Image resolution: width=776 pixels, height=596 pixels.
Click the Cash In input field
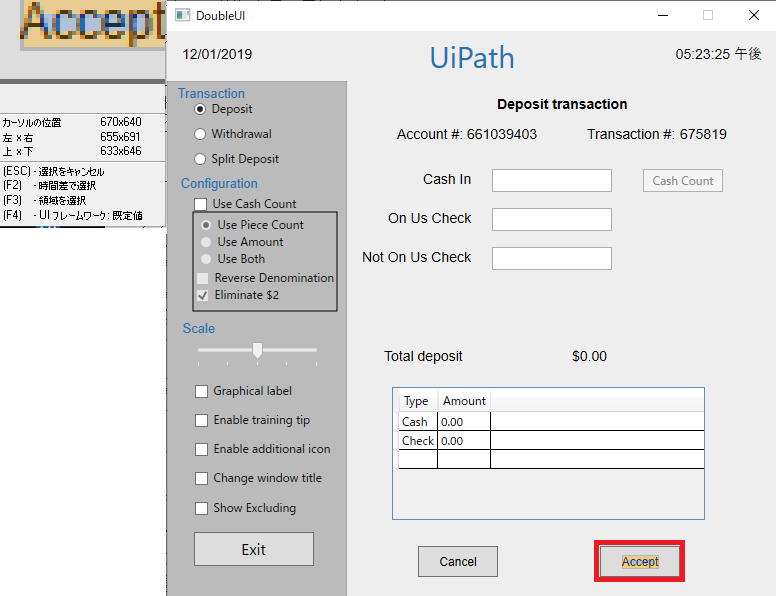(551, 180)
